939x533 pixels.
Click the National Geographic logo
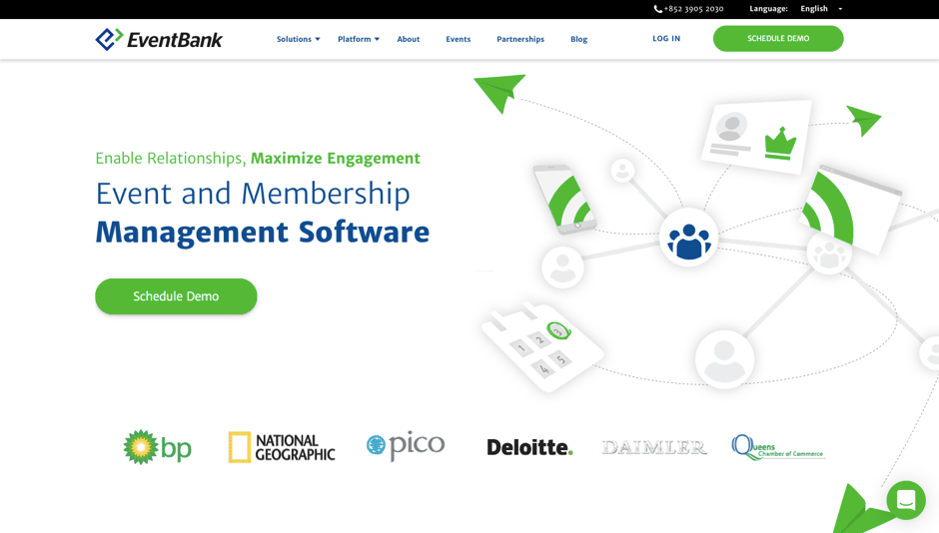coord(281,447)
